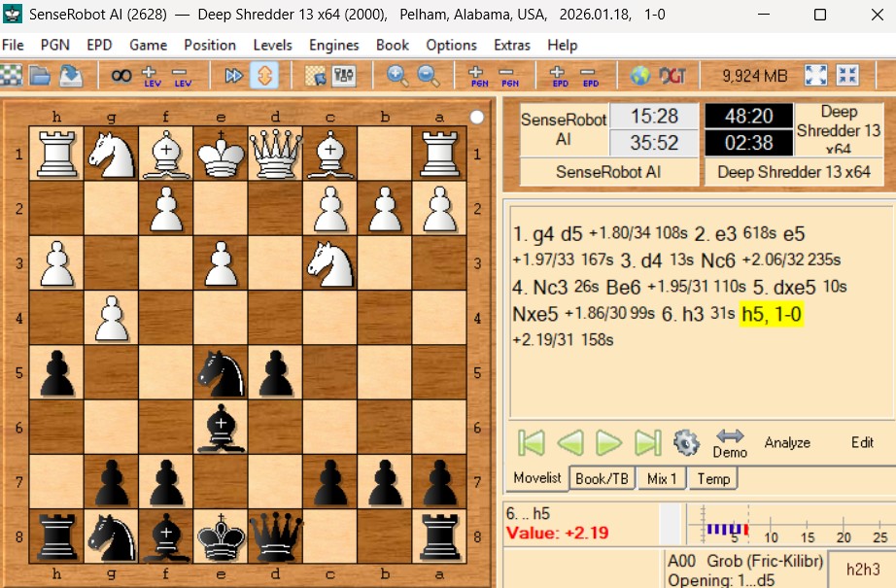Open settings gear below move list
Image resolution: width=896 pixels, height=588 pixels.
(x=686, y=443)
